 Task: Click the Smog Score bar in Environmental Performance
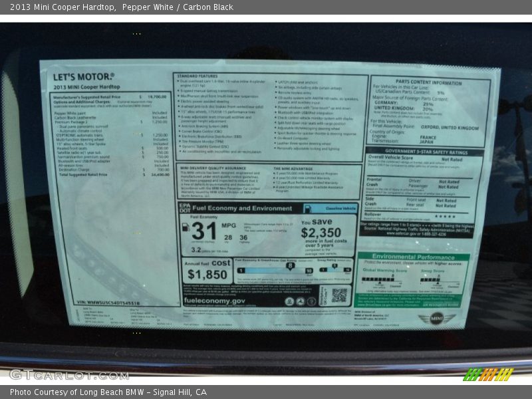pyautogui.click(x=430, y=280)
